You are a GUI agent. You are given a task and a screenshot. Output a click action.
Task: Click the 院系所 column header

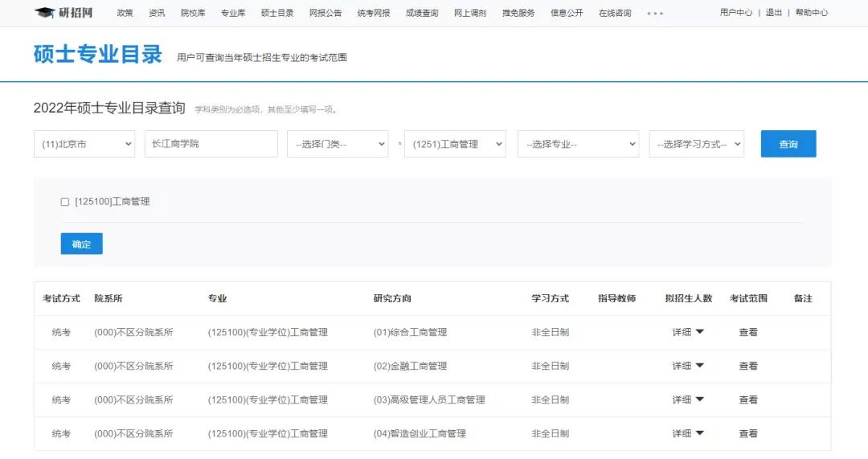coord(108,298)
